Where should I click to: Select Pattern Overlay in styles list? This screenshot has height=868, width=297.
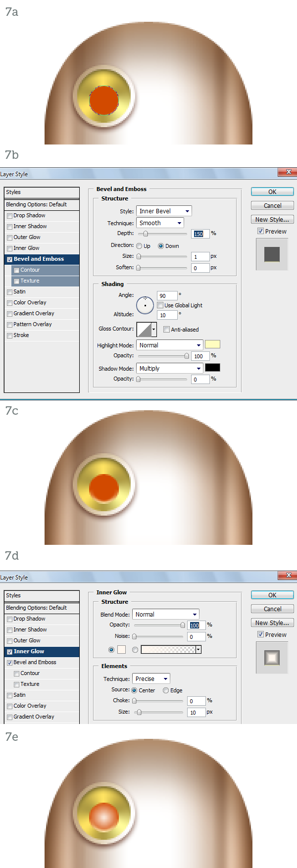42,325
